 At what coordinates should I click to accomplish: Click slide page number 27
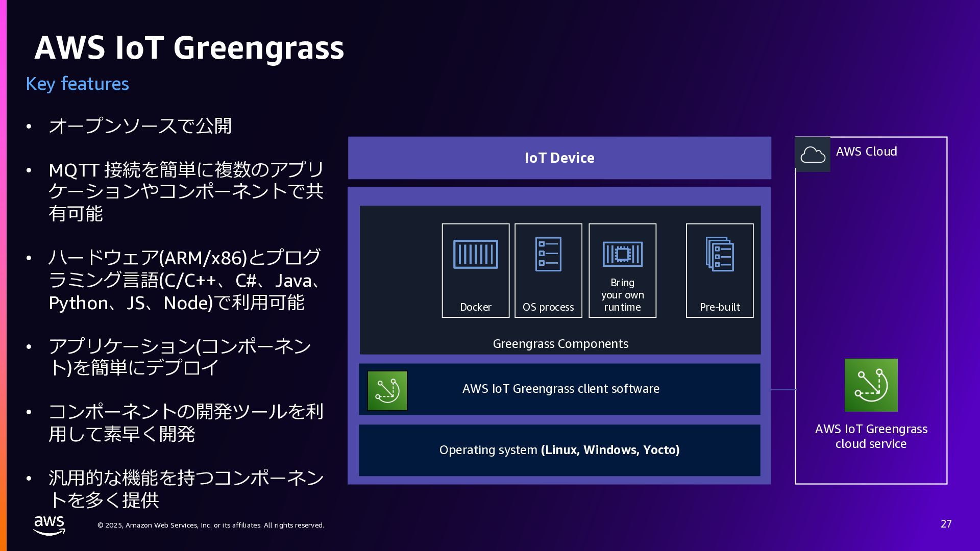click(946, 524)
